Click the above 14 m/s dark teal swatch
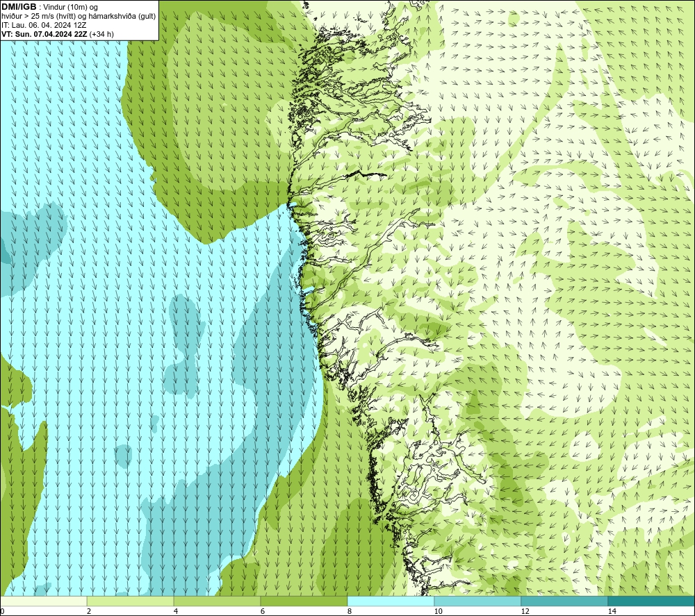The width and height of the screenshot is (695, 616). click(652, 601)
